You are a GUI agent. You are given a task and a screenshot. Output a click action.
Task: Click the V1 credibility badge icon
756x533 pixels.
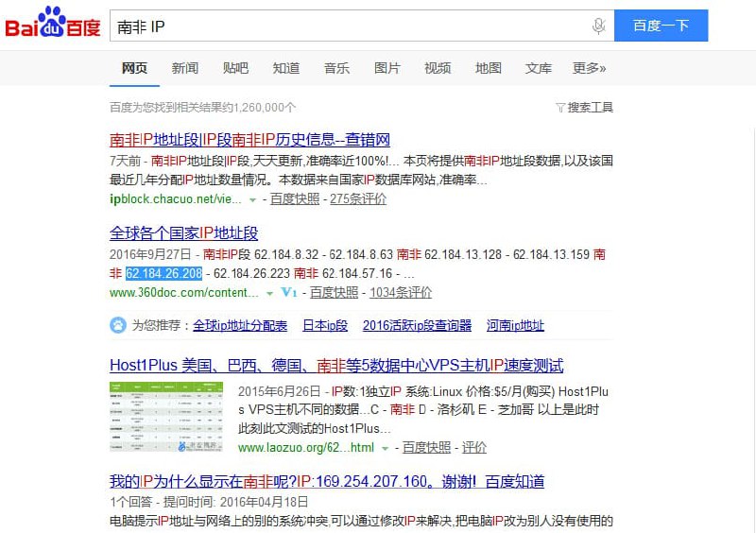click(289, 293)
